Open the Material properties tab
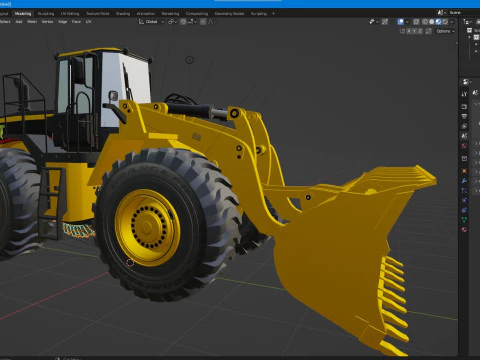Image resolution: width=480 pixels, height=360 pixels. 464,229
